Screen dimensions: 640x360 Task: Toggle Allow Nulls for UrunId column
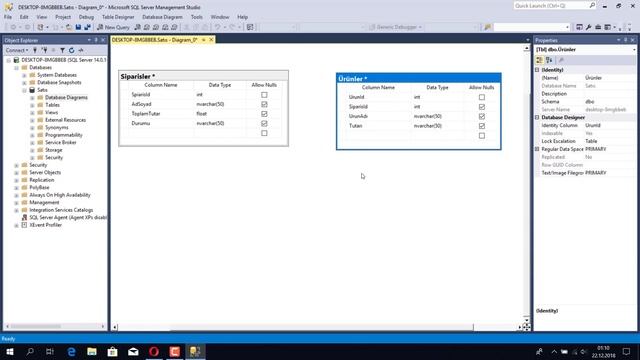tap(482, 97)
